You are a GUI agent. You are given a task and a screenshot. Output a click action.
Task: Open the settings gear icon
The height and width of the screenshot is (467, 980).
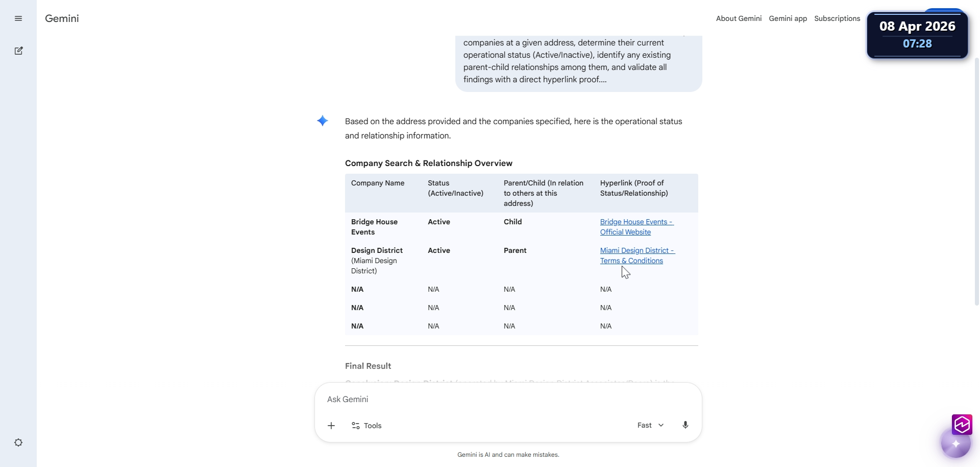point(18,442)
